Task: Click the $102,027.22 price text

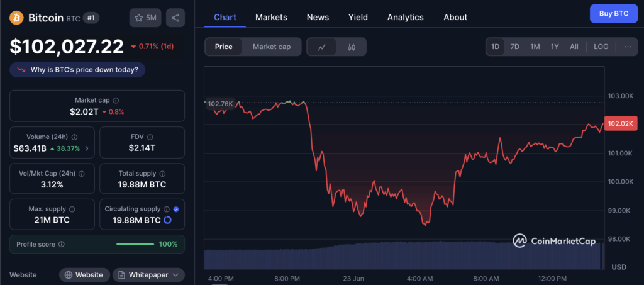Action: pyautogui.click(x=67, y=47)
